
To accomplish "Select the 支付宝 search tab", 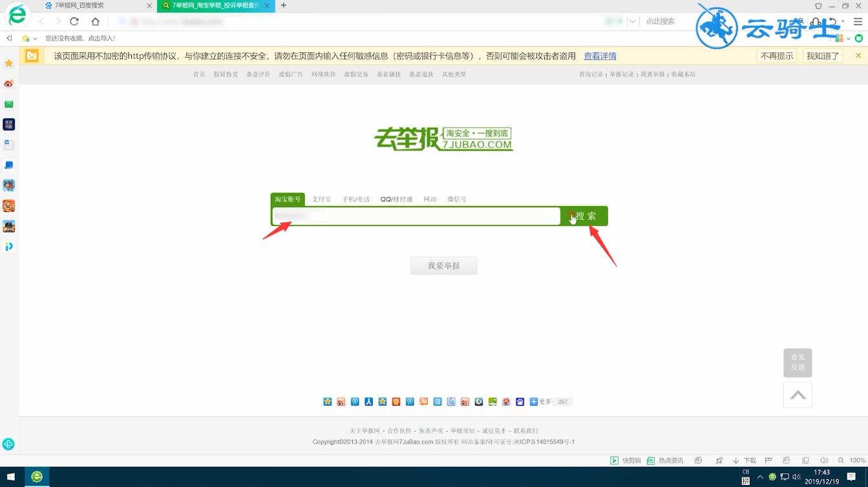I will 321,200.
